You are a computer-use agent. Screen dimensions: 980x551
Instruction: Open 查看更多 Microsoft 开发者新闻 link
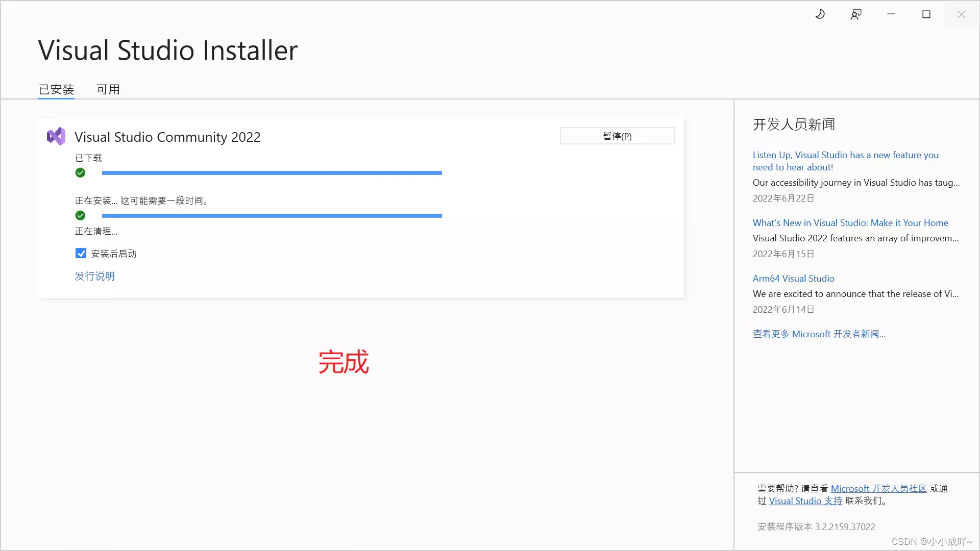(x=819, y=334)
